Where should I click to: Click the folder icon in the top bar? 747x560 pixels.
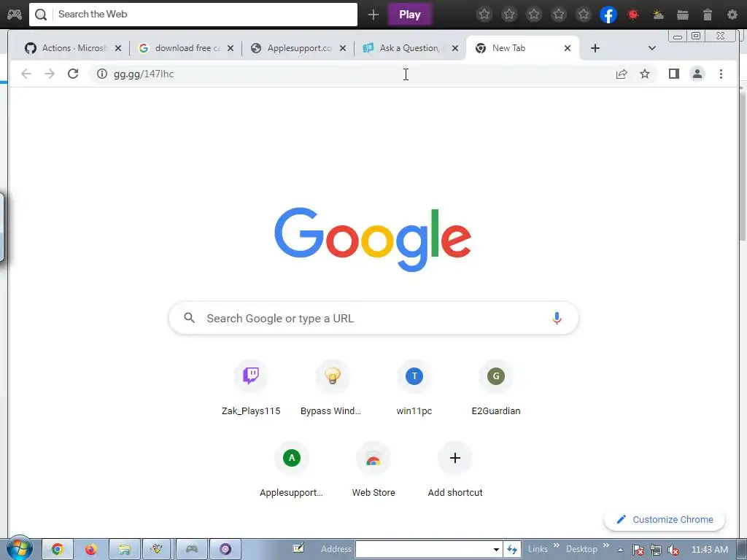[683, 15]
